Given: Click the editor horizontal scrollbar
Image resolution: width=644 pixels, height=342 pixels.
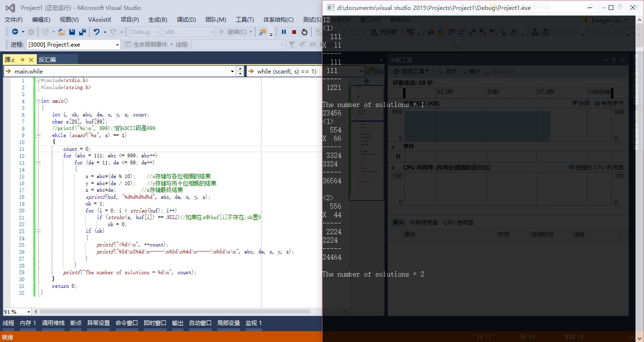Looking at the screenshot, I should 175,312.
